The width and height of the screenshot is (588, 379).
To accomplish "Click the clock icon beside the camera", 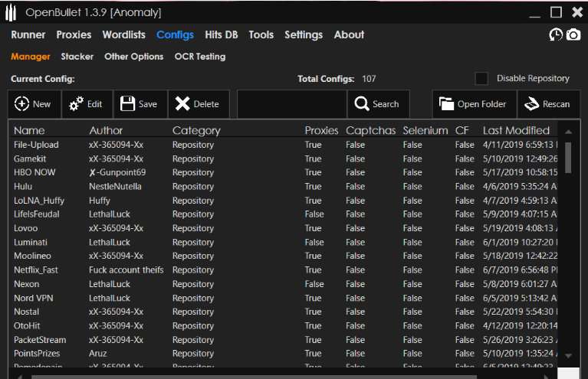I will (556, 35).
